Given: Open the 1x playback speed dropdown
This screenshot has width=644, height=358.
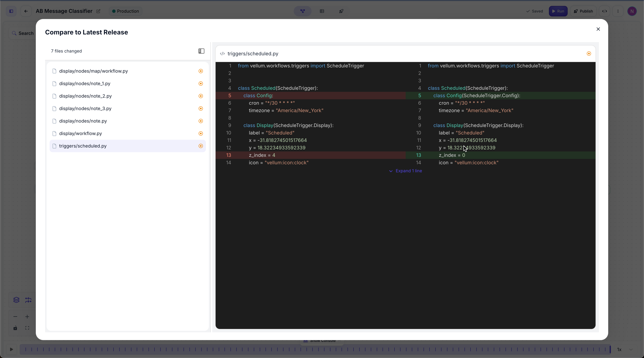Looking at the screenshot, I should pos(622,349).
